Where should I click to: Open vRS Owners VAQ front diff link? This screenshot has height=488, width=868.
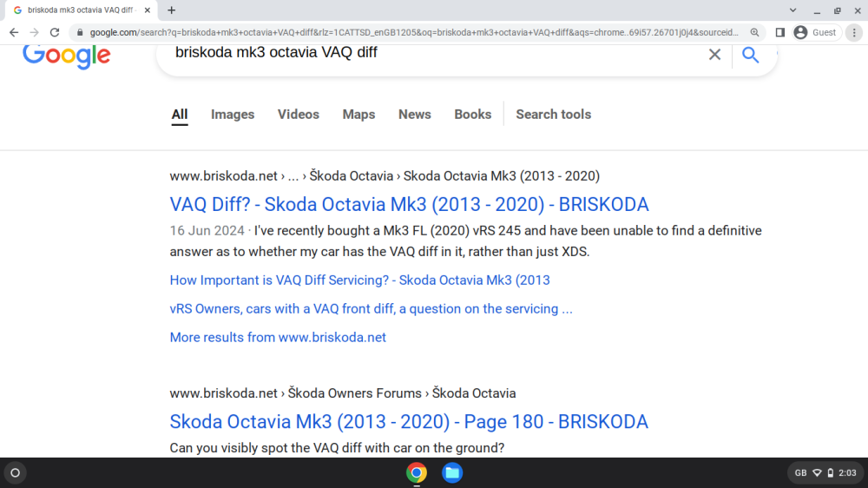[x=371, y=309]
